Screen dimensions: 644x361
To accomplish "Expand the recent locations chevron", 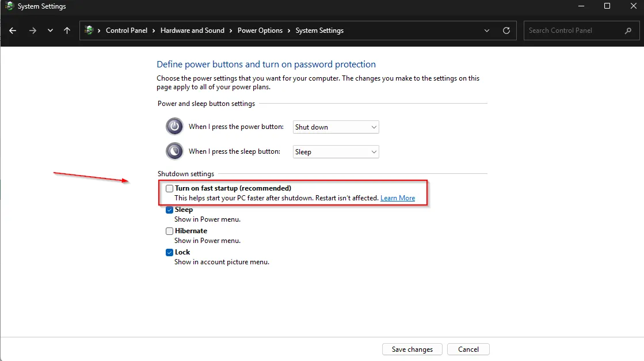I will (50, 30).
